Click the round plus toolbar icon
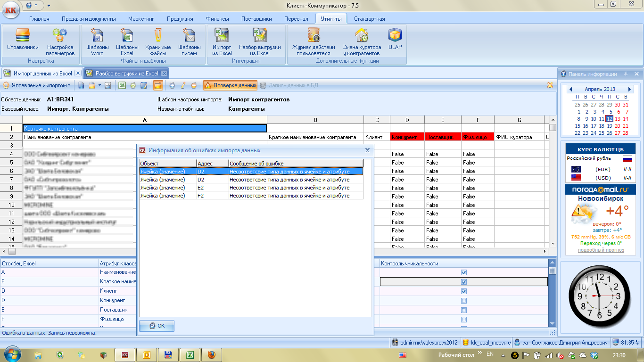Viewport: 644px width, 362px height. click(172, 85)
